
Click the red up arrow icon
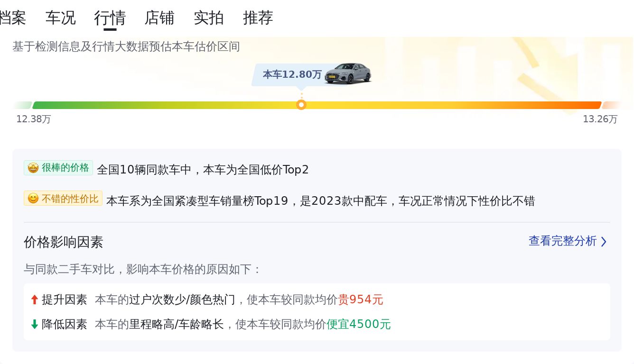coord(34,300)
